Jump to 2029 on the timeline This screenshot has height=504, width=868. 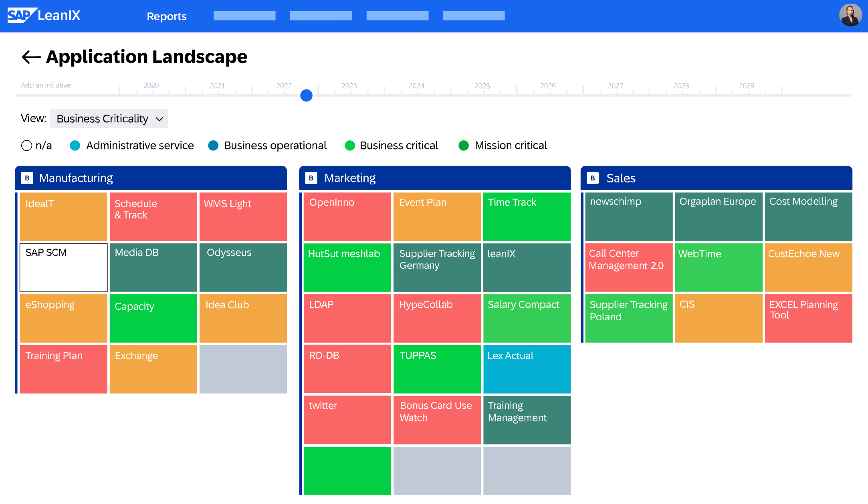coord(747,86)
